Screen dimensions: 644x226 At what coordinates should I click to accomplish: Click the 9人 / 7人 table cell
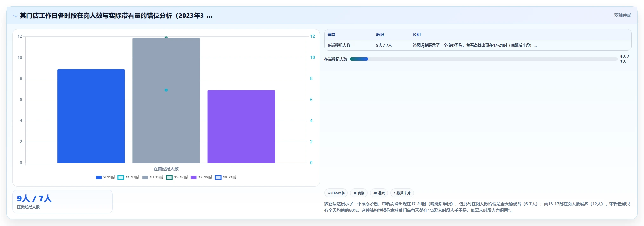tap(384, 45)
